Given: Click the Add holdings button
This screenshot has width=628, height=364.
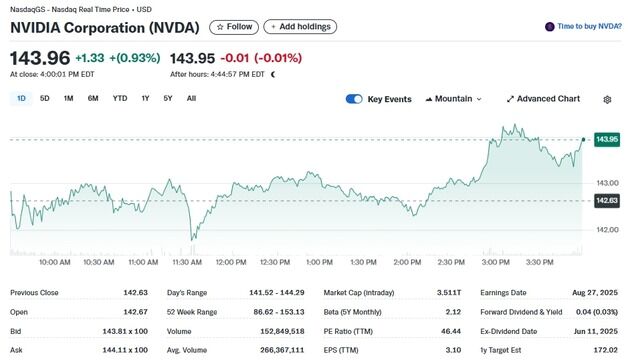Looking at the screenshot, I should click(x=300, y=27).
